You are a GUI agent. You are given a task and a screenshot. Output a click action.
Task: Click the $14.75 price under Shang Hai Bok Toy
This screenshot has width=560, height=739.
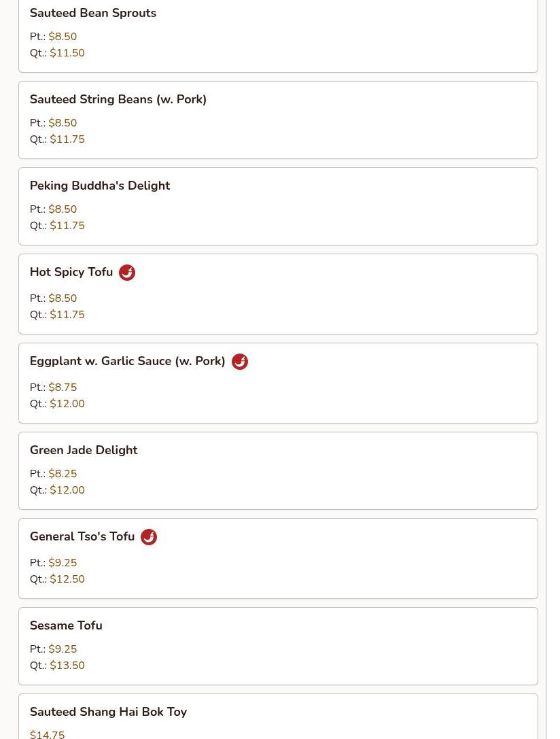[47, 734]
